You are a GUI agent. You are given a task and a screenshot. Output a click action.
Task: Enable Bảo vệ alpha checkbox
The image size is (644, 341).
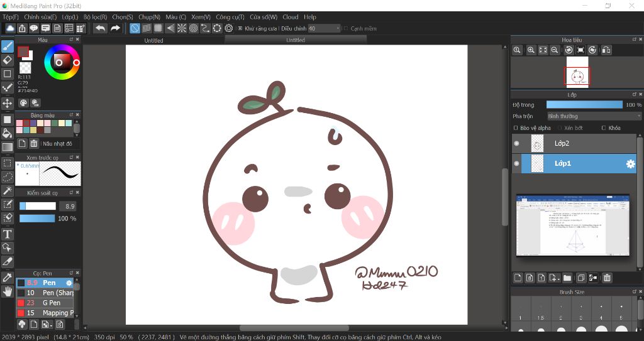point(516,128)
